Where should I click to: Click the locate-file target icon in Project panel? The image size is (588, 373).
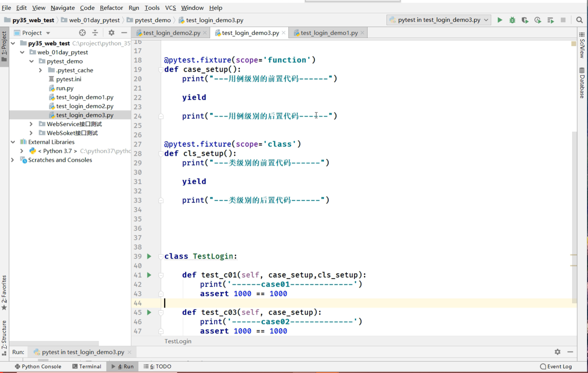[82, 33]
